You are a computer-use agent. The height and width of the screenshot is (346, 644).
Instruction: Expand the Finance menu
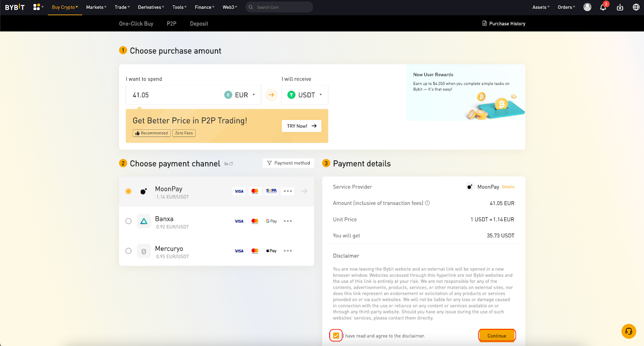(x=204, y=7)
